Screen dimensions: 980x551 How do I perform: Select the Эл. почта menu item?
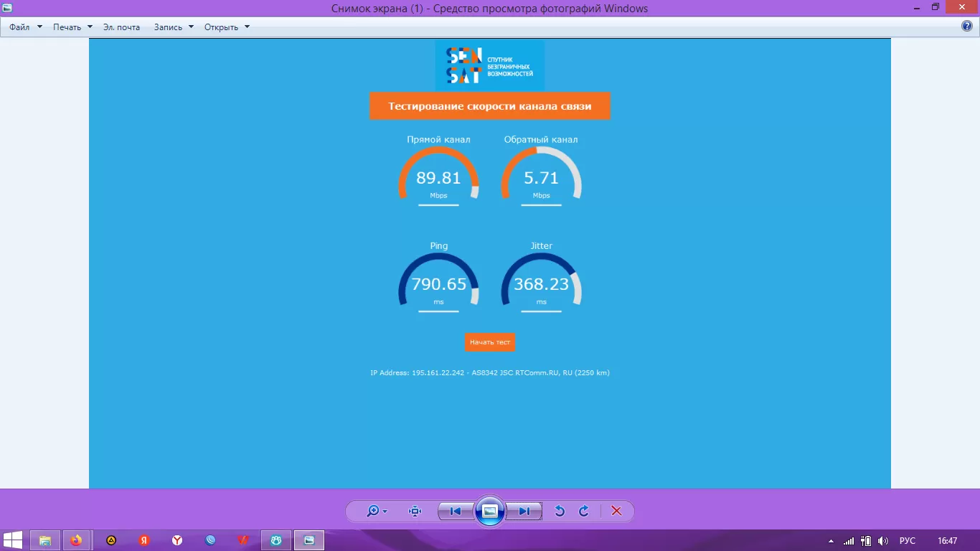[x=121, y=27]
